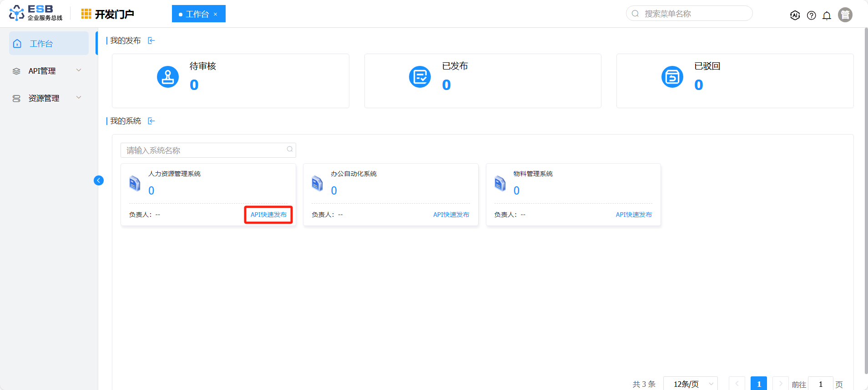Open the 12条/页 page size dropdown
The height and width of the screenshot is (390, 868).
tap(690, 384)
